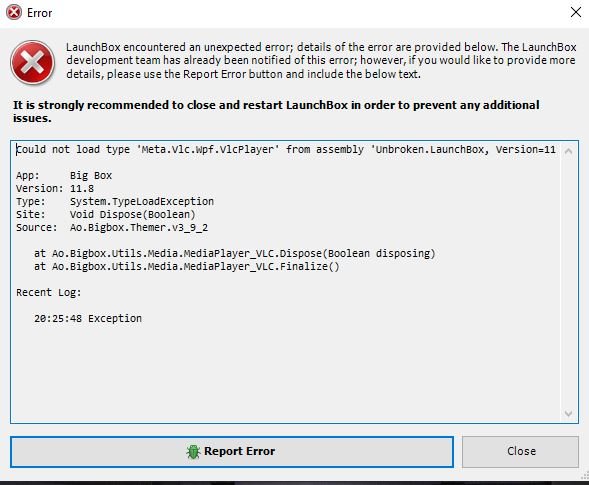Click the green bug icon on Report Error
Screen dimensions: 589x485
193,452
